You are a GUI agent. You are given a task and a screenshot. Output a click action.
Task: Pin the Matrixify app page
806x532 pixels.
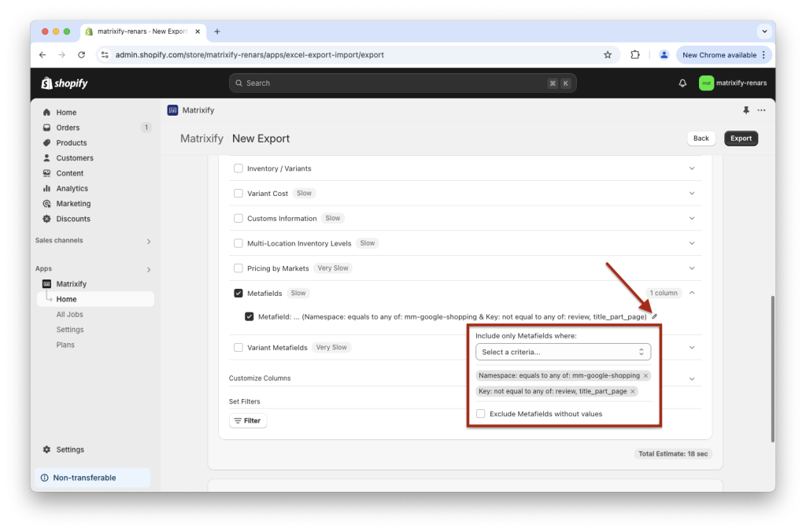pos(745,111)
